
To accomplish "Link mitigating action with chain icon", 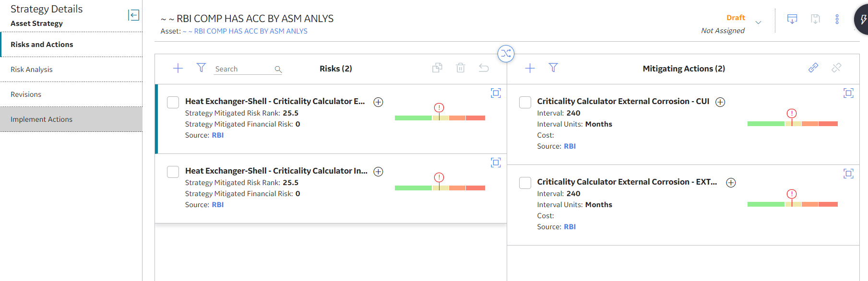I will [x=813, y=68].
